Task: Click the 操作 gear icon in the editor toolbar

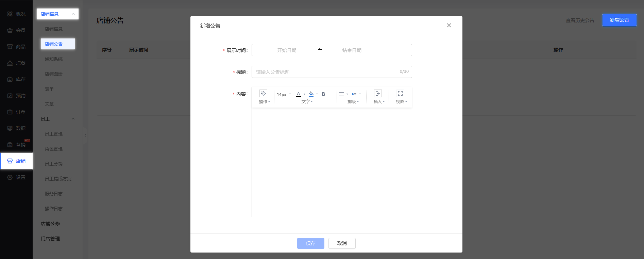Action: [x=263, y=94]
